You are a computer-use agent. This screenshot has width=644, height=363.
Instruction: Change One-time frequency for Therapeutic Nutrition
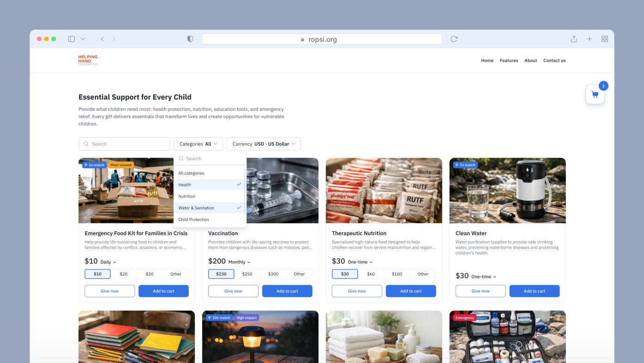pos(360,262)
